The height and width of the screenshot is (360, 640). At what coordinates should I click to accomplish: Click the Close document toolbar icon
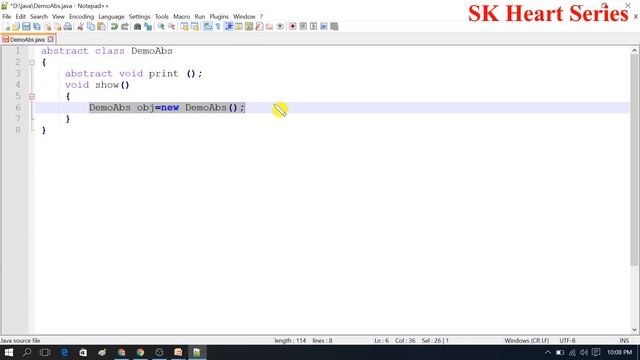47,27
